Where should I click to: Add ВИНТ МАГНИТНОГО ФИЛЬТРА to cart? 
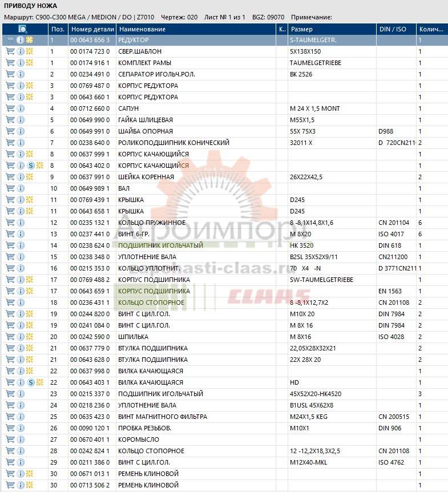coord(10,417)
